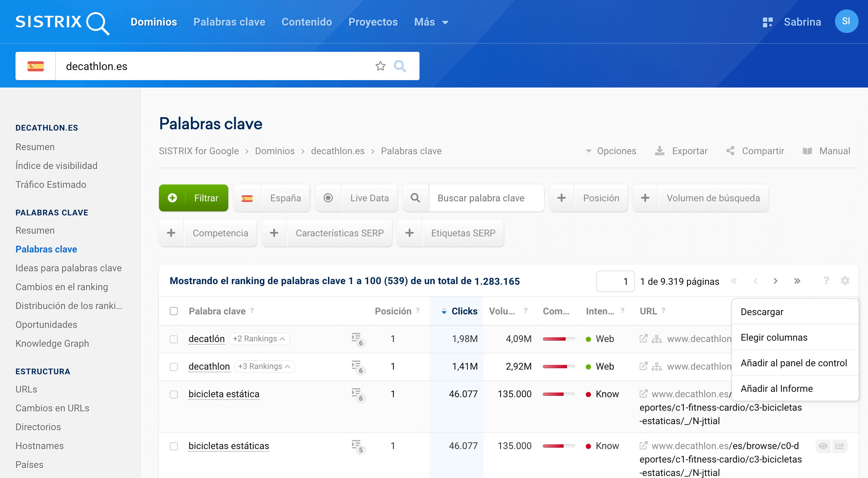Choose Añadir al Informe menu entry

tap(776, 388)
